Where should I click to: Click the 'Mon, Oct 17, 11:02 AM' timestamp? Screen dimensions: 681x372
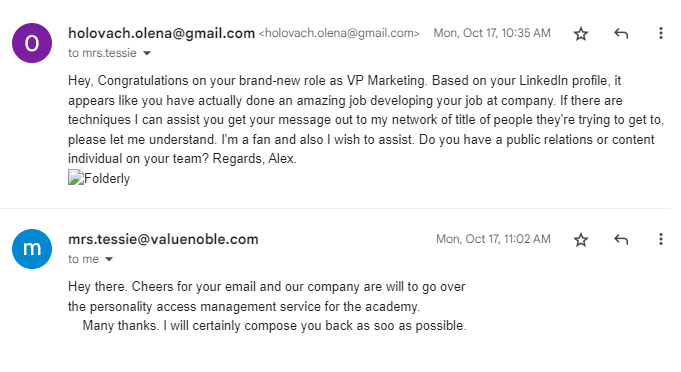(493, 239)
